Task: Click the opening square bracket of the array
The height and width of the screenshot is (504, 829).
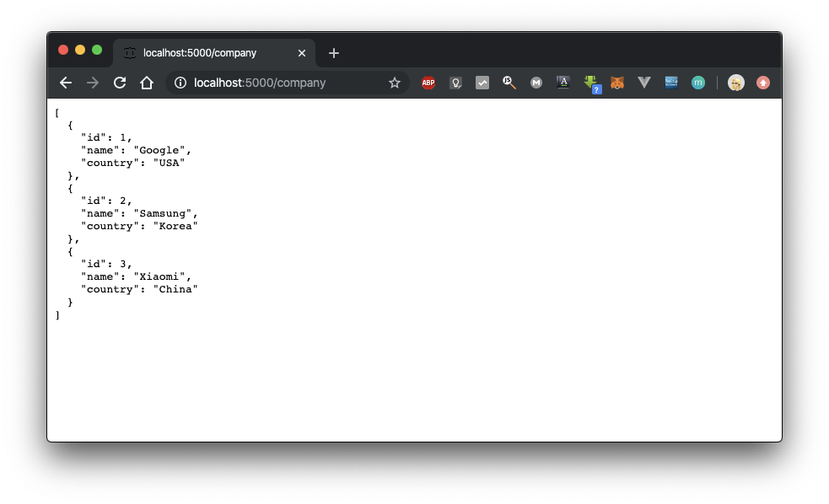Action: (x=57, y=113)
